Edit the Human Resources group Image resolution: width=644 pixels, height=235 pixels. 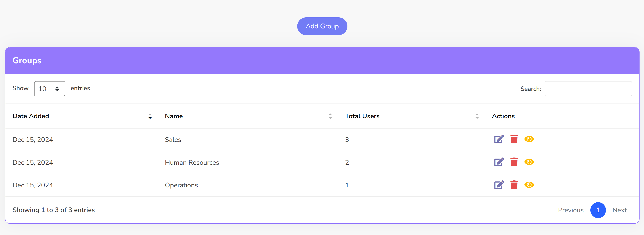pos(499,162)
